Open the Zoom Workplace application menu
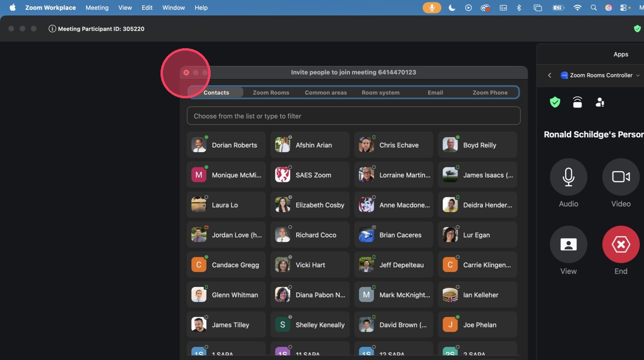This screenshot has width=644, height=360. (51, 7)
